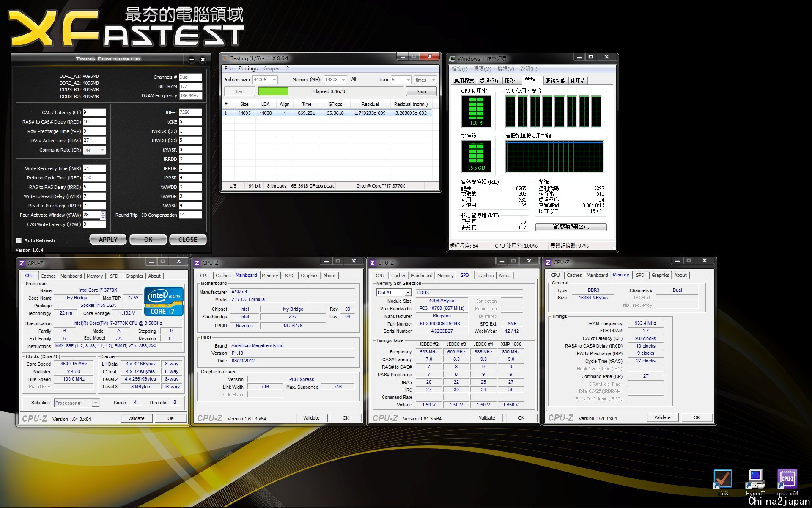Click OK in the Memory CPU-Z window
Viewport: 812px width, 508px height.
click(x=697, y=417)
